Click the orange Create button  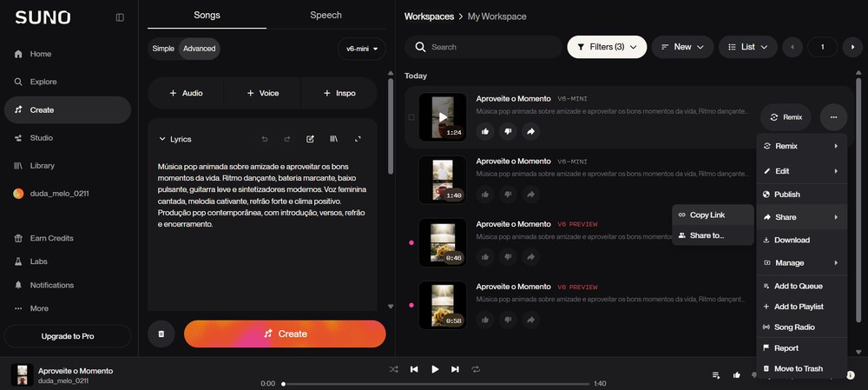pyautogui.click(x=285, y=334)
